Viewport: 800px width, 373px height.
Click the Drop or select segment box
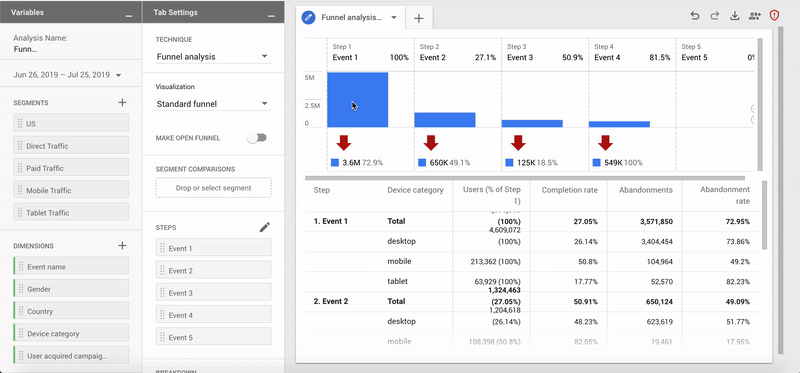coord(213,188)
